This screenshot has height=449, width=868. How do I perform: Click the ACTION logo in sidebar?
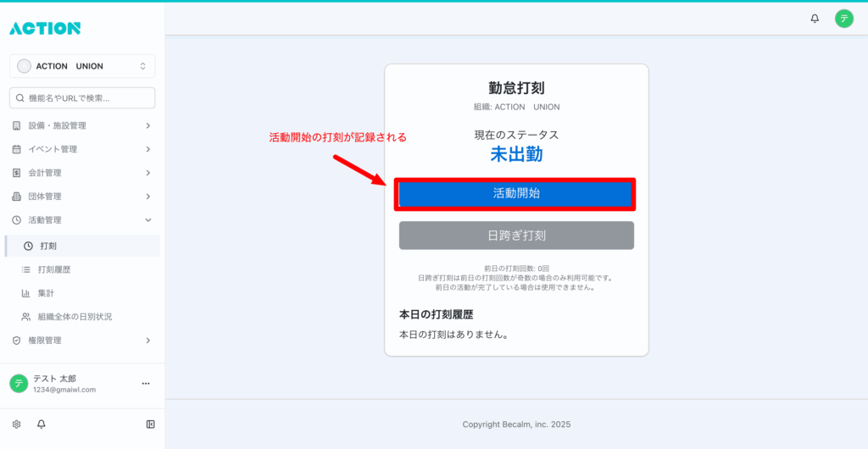(x=45, y=28)
